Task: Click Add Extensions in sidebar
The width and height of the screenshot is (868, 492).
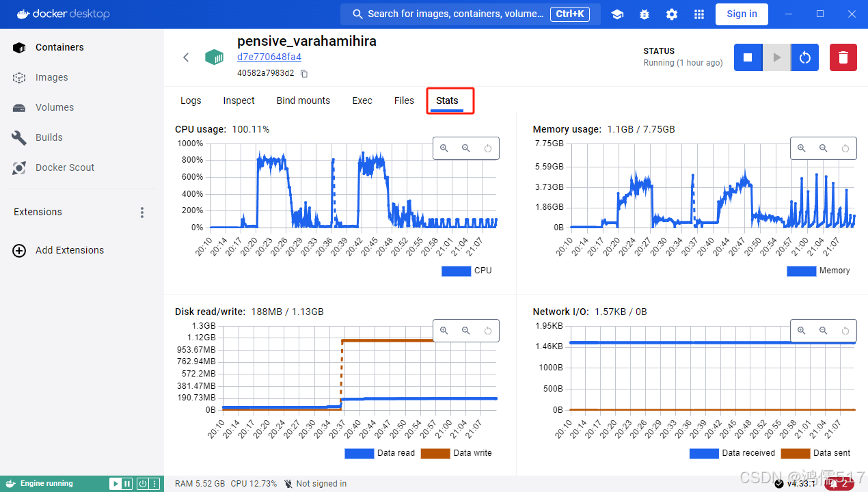Action: 82,250
